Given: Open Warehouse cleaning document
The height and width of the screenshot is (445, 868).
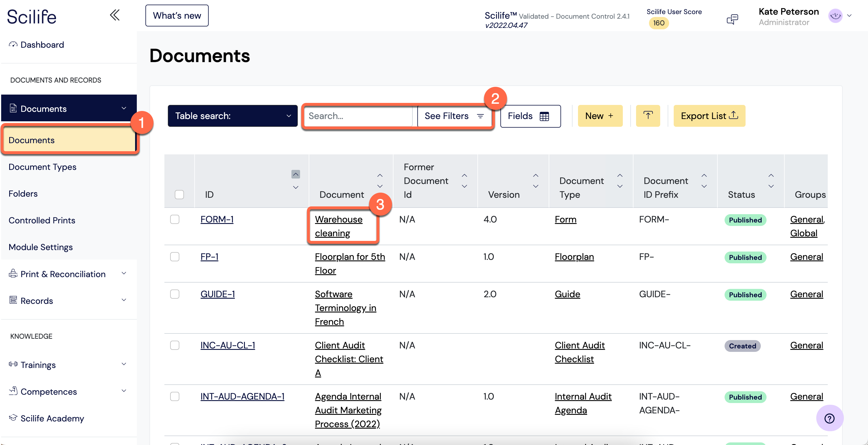Looking at the screenshot, I should tap(339, 226).
